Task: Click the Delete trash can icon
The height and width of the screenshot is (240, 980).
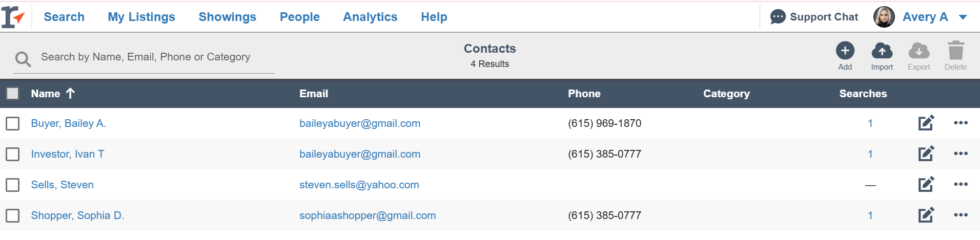Action: pos(955,51)
